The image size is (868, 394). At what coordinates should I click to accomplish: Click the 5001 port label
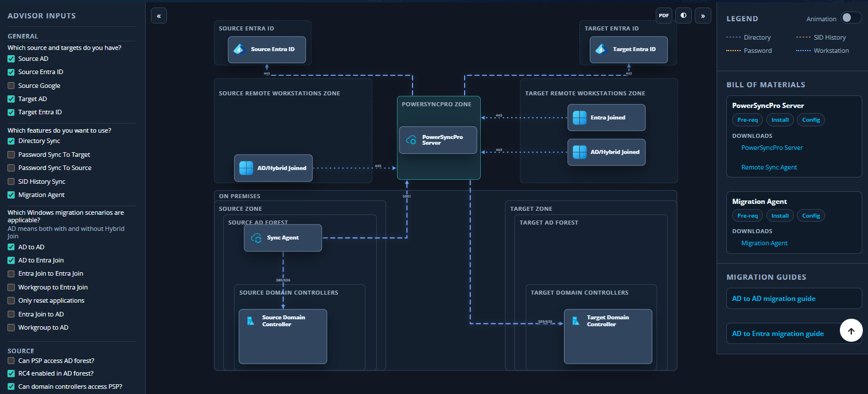407,196
